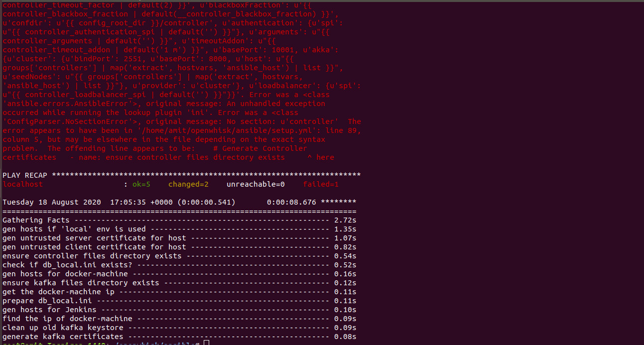Click the "gen hosts if 'local' env is used" row

tap(179, 229)
